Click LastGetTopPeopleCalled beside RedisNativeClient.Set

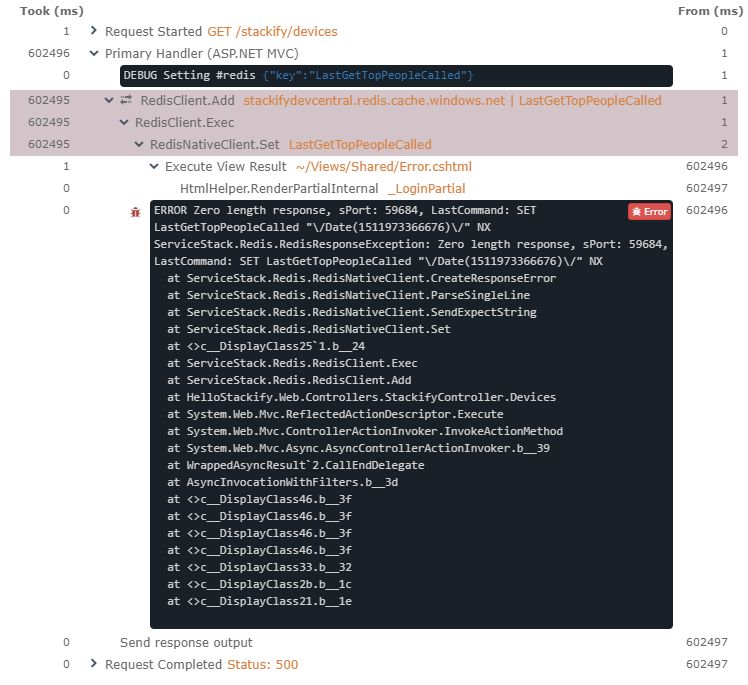[x=360, y=145]
